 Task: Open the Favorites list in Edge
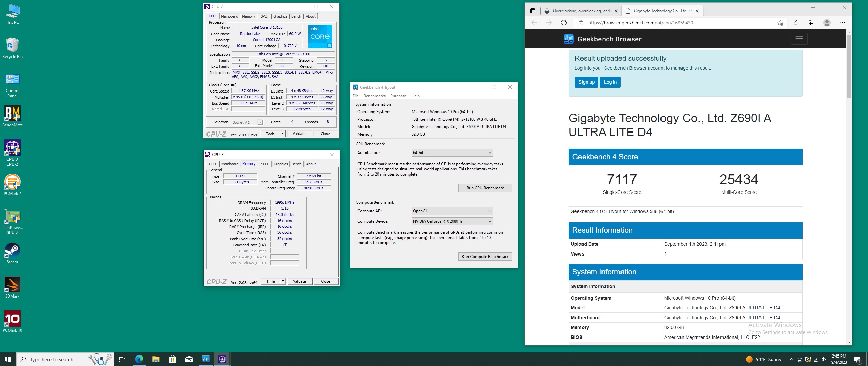pos(796,23)
